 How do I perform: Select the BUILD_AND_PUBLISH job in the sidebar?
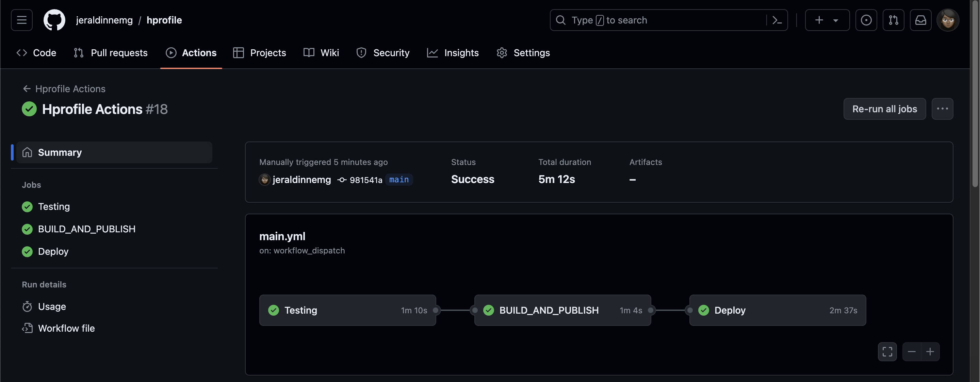[x=86, y=229]
